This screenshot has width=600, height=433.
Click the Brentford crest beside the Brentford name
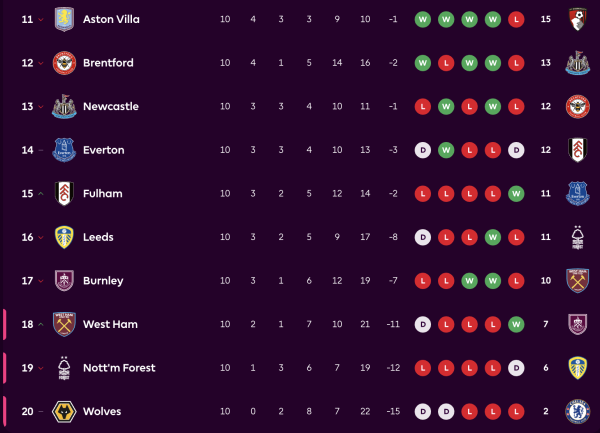(x=64, y=63)
